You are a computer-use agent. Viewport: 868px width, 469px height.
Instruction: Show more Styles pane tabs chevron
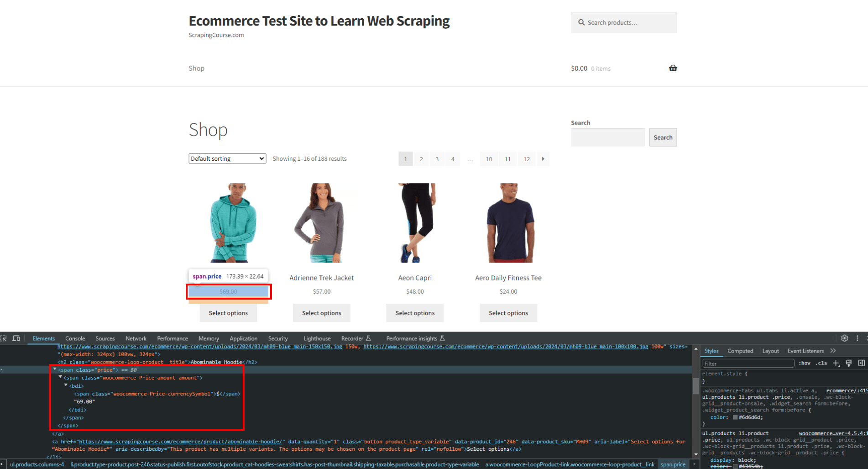[833, 351]
